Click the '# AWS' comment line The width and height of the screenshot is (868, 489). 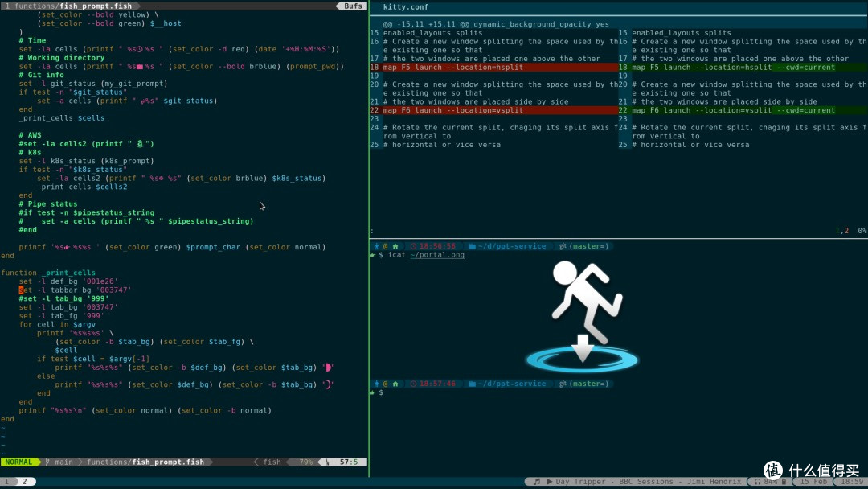pos(30,134)
